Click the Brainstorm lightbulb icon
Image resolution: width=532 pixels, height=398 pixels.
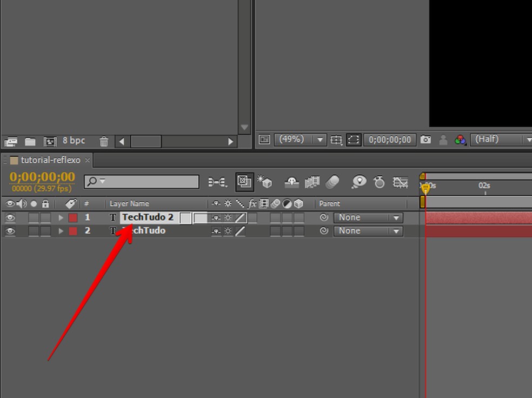tap(359, 182)
